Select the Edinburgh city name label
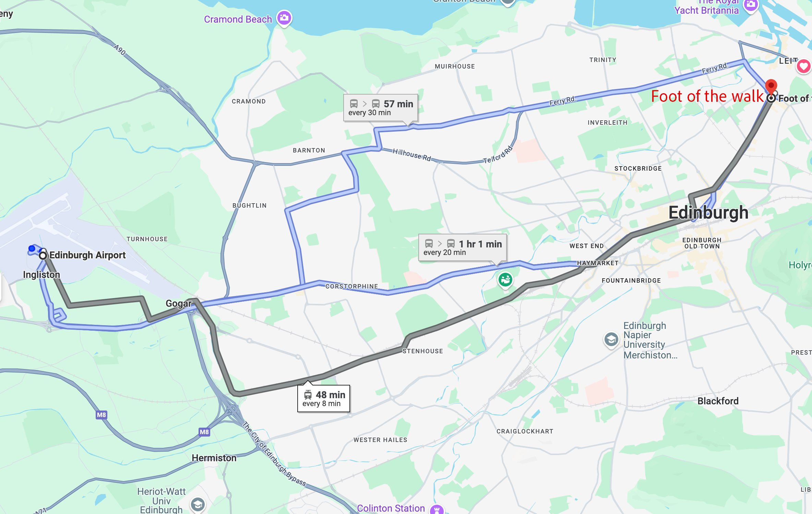The height and width of the screenshot is (514, 812). pyautogui.click(x=708, y=212)
